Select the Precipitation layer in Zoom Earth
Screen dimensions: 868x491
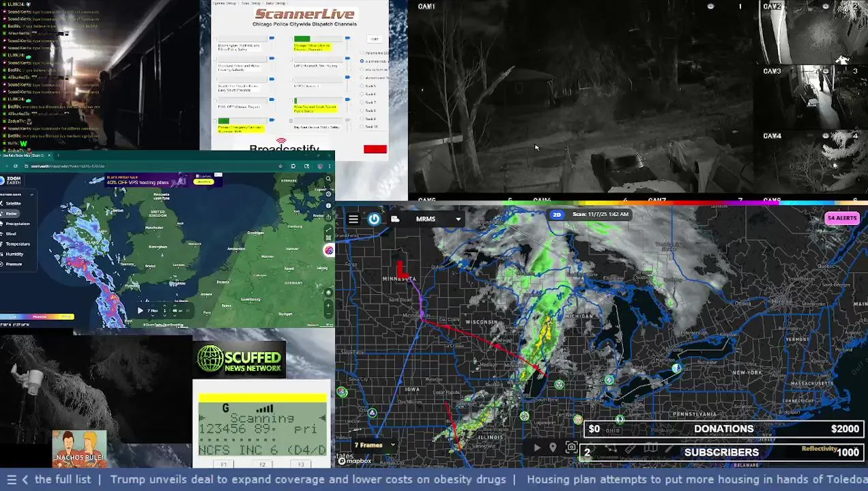pos(16,224)
